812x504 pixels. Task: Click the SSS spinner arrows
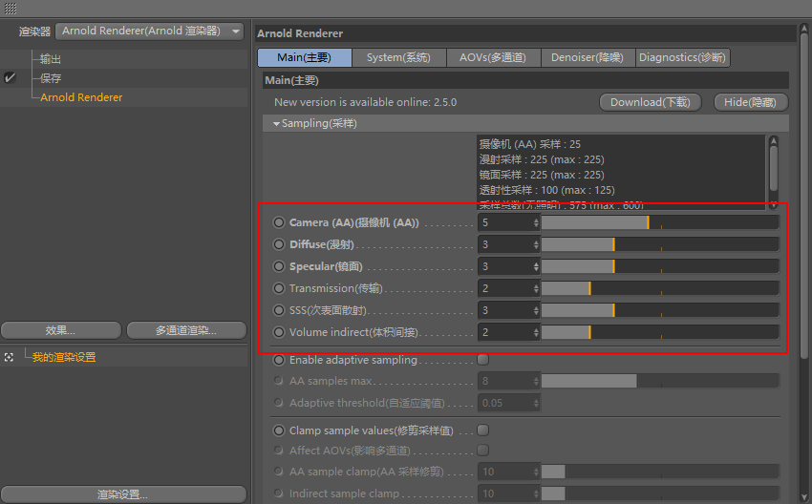536,310
